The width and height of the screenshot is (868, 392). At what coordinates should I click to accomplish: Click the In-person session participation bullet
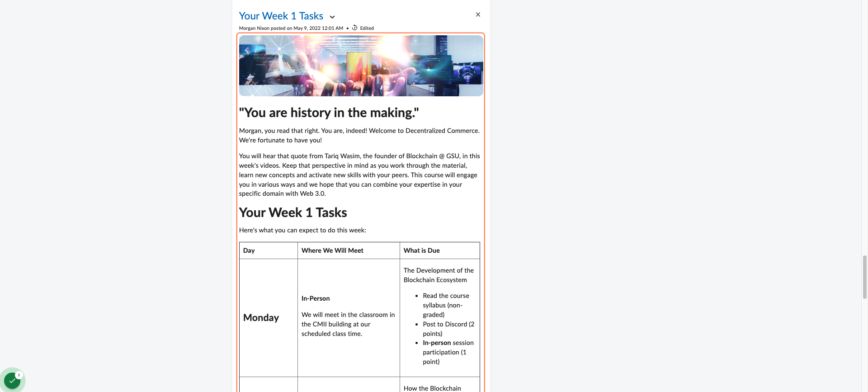pyautogui.click(x=448, y=352)
